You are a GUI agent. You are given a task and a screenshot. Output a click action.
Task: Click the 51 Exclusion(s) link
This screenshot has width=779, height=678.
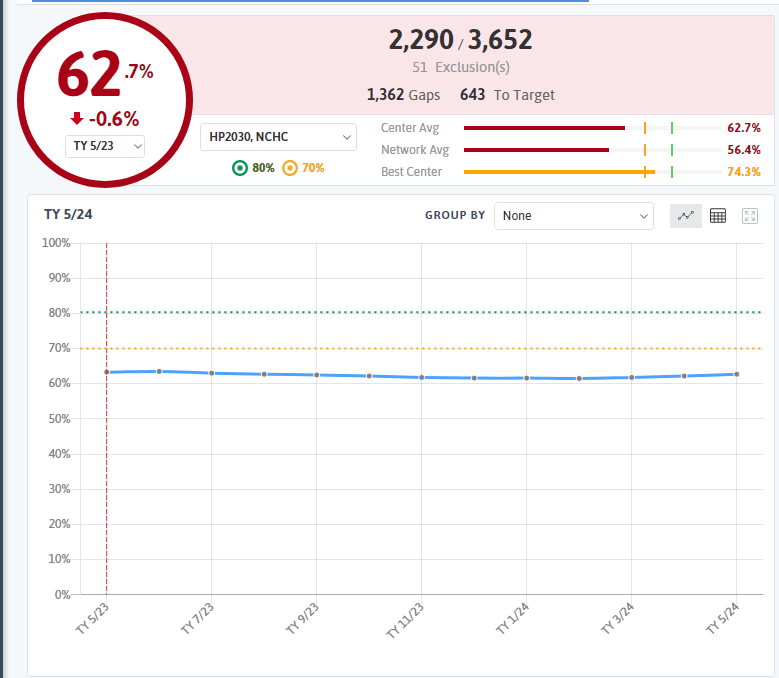(x=460, y=67)
